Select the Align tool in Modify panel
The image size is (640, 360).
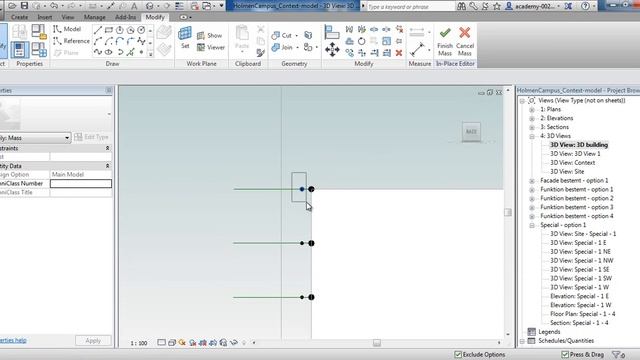coord(332,32)
